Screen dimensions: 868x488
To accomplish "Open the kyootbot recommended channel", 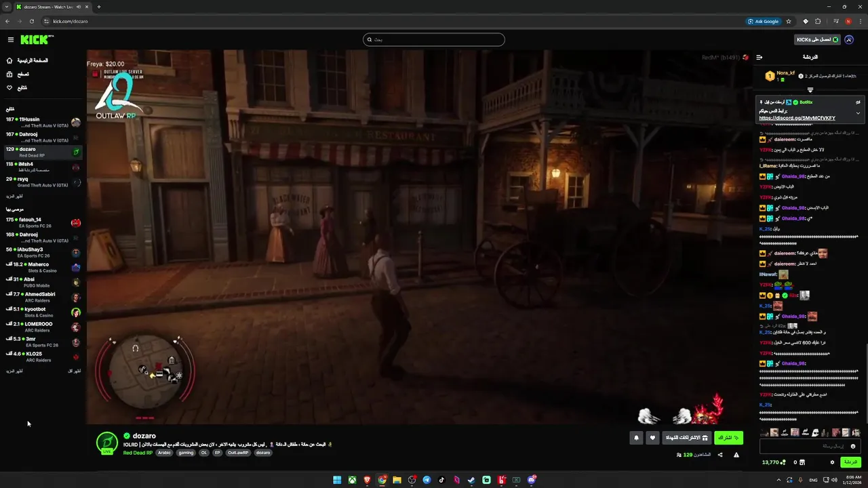I will click(x=43, y=312).
